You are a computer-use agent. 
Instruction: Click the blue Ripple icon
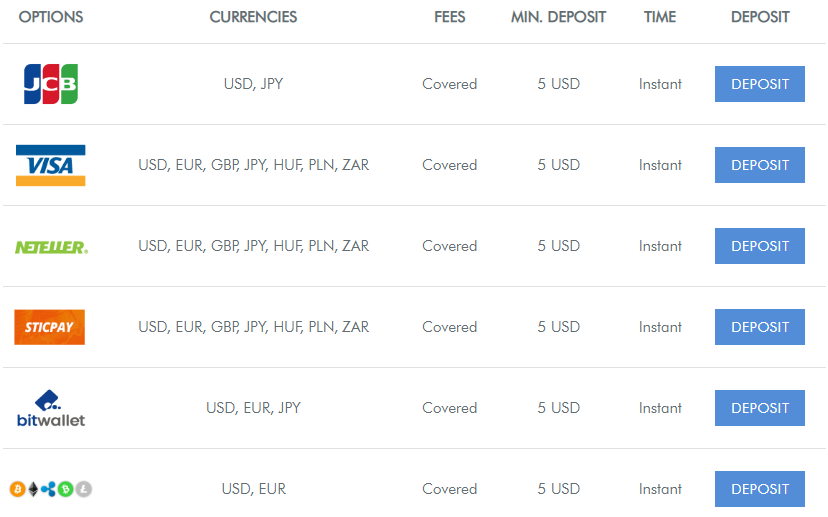[x=49, y=489]
